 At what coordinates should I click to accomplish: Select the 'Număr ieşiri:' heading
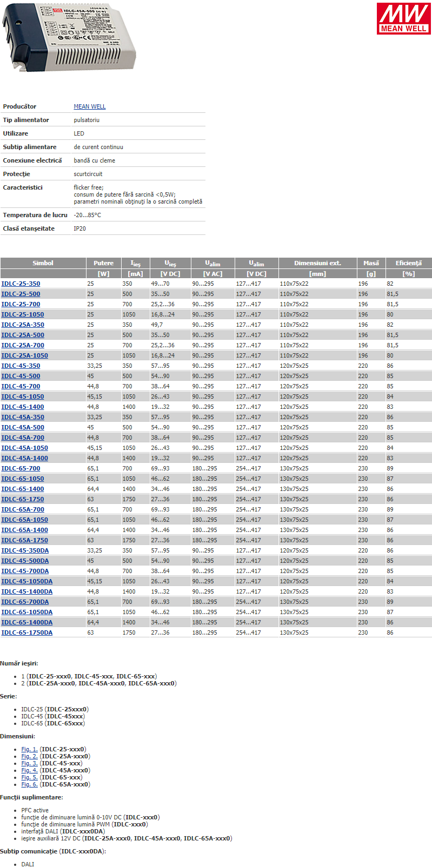(x=19, y=663)
